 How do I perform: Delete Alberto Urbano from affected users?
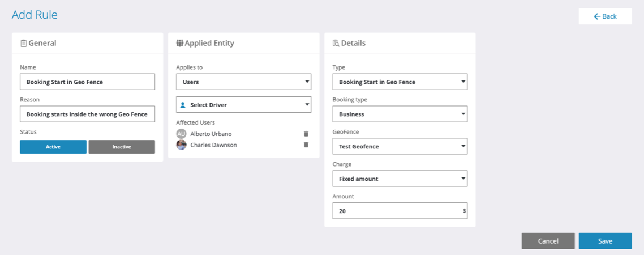306,134
